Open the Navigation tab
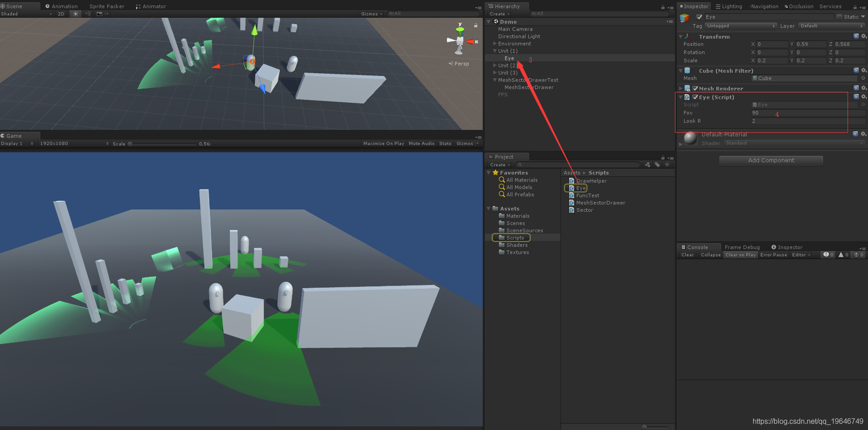The height and width of the screenshot is (430, 868). (x=764, y=6)
